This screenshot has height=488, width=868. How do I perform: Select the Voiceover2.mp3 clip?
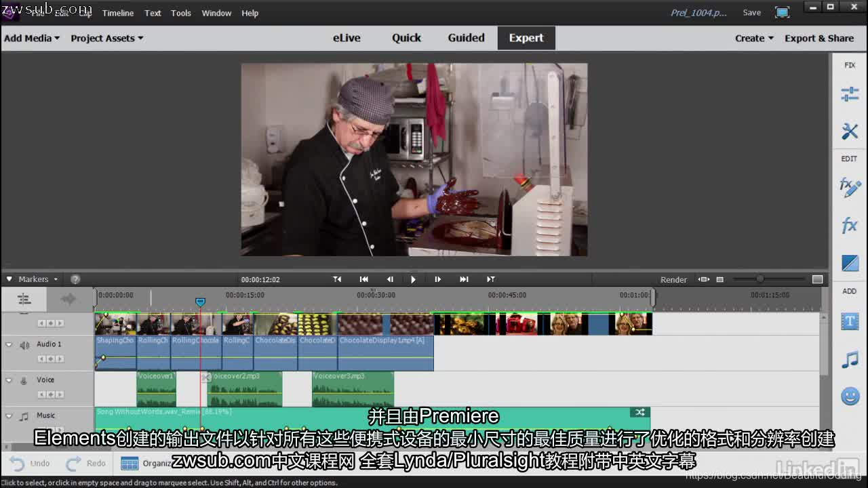coord(245,388)
